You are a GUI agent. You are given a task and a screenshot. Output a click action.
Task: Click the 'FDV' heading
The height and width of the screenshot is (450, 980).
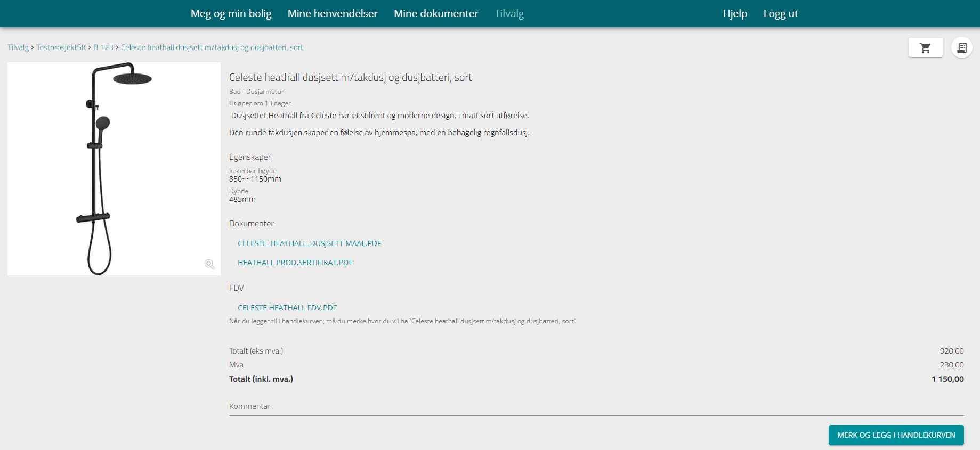tap(237, 288)
